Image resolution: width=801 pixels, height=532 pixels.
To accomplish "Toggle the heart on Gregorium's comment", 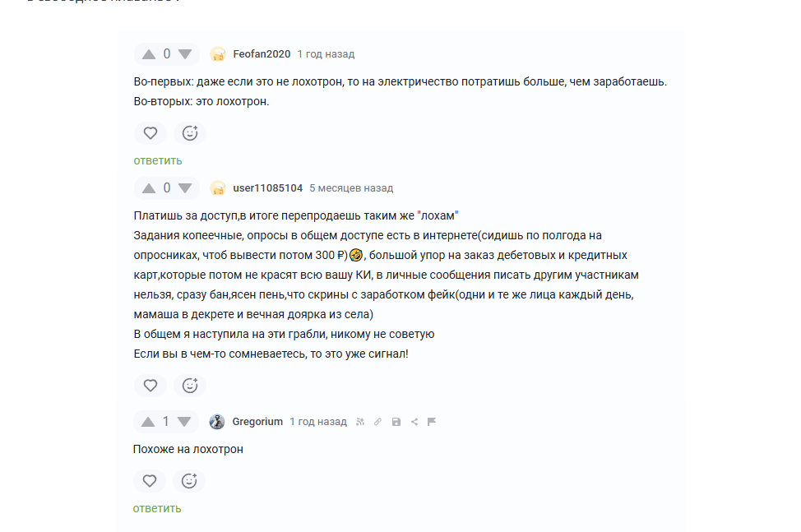I will click(150, 480).
